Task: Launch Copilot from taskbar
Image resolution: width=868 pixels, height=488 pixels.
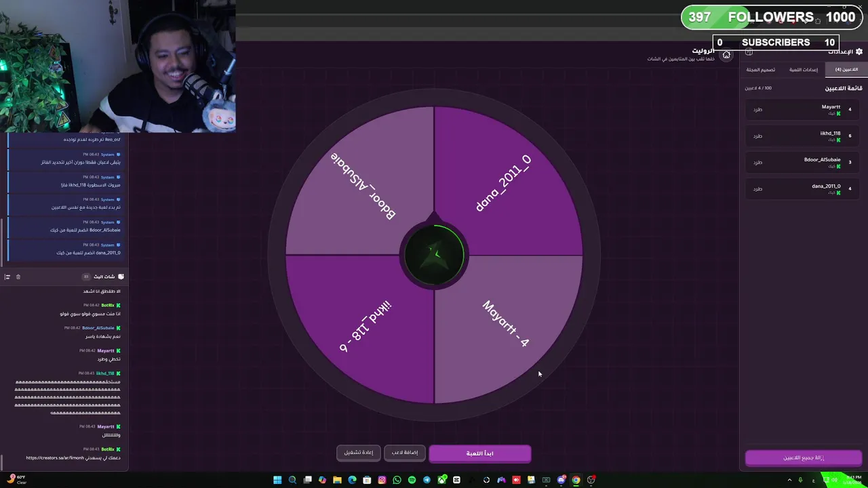Action: pos(322,480)
